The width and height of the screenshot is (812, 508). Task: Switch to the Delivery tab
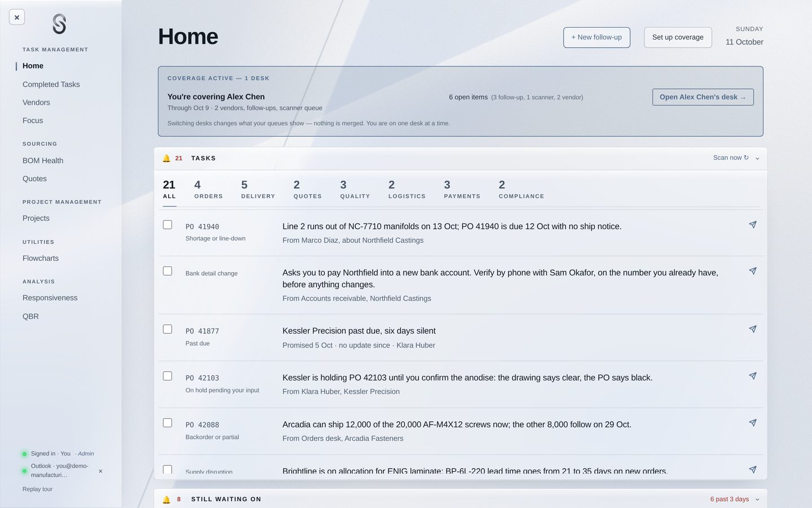click(258, 190)
